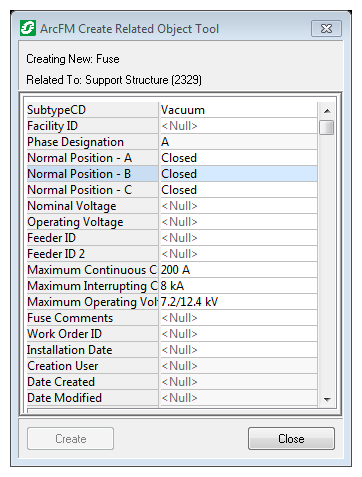This screenshot has width=362, height=477.
Task: Click the Installation Date null value field
Action: tap(239, 350)
